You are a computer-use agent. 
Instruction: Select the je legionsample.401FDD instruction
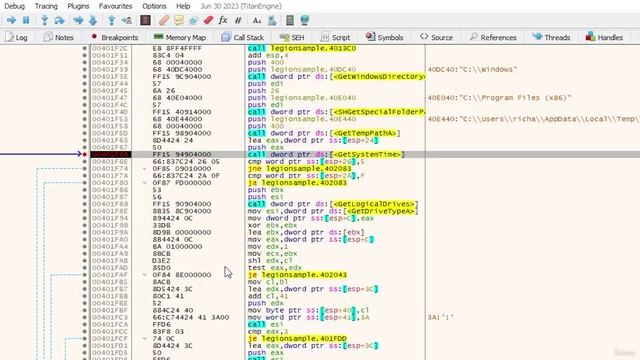pyautogui.click(x=297, y=338)
